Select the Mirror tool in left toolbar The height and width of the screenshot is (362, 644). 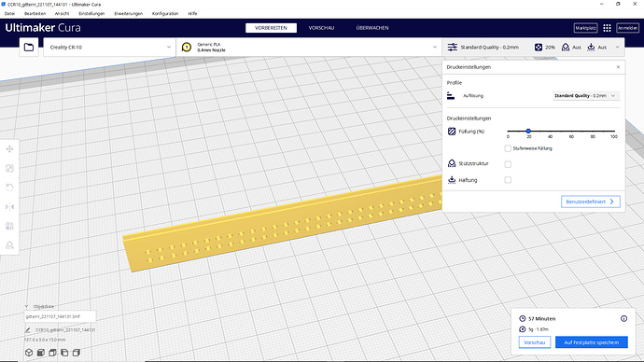tap(9, 206)
